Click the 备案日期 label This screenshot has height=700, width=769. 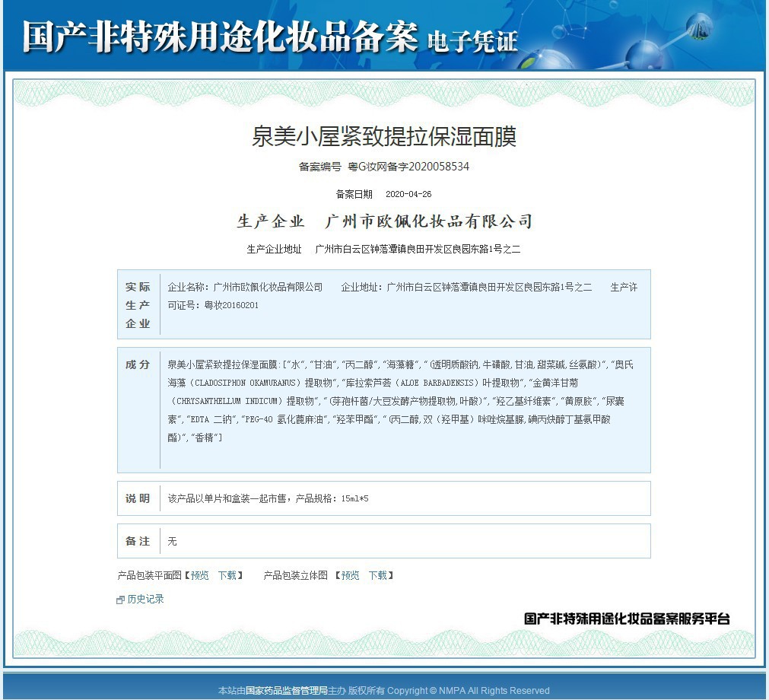pyautogui.click(x=354, y=194)
